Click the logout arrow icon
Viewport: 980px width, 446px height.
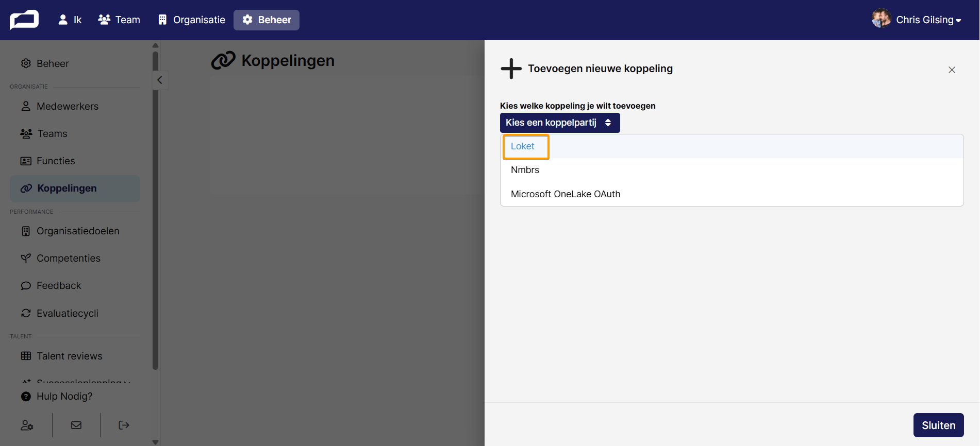point(124,425)
